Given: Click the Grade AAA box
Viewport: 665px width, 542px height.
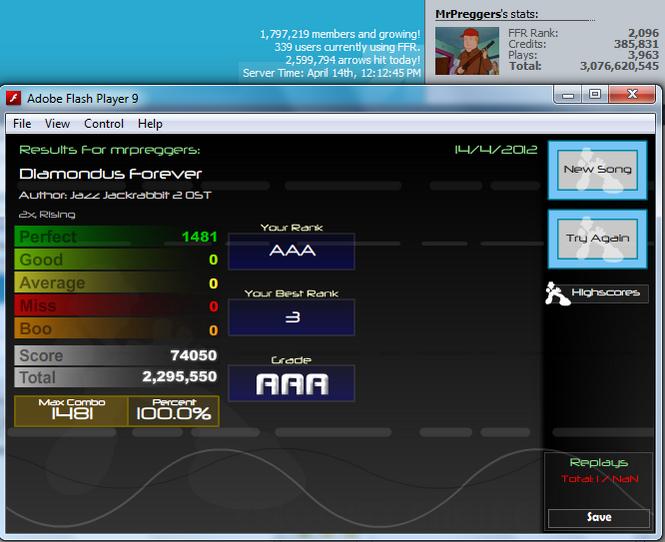Looking at the screenshot, I should pyautogui.click(x=292, y=383).
